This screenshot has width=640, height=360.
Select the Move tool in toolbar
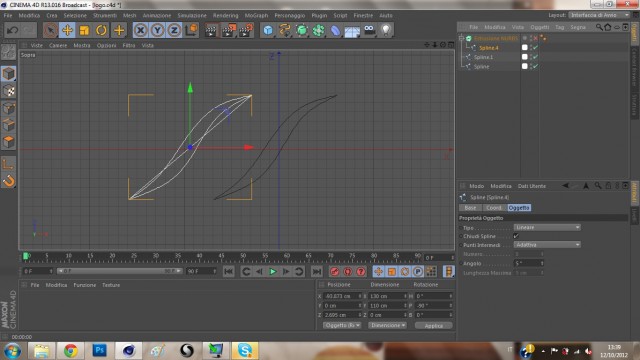click(x=67, y=30)
